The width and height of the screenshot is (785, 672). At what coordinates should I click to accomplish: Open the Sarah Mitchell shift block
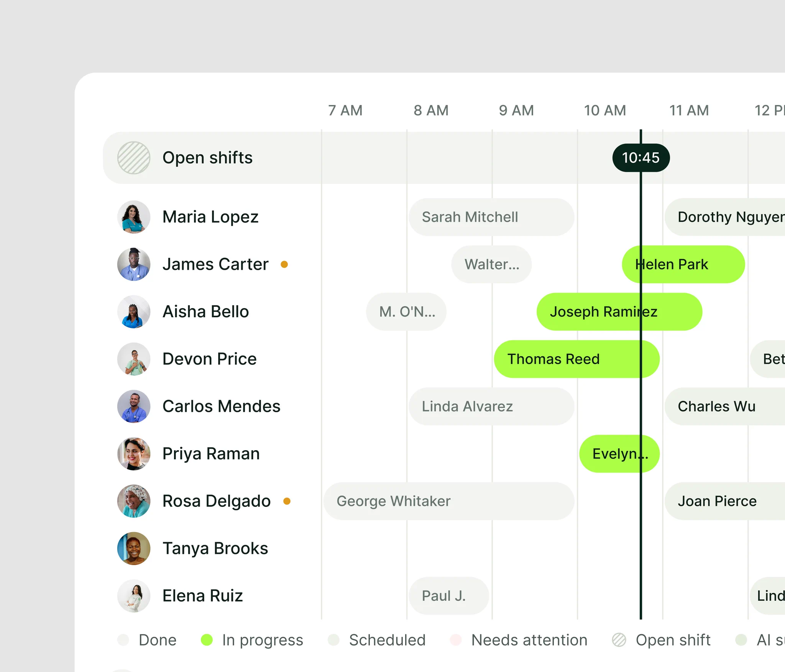[491, 217]
